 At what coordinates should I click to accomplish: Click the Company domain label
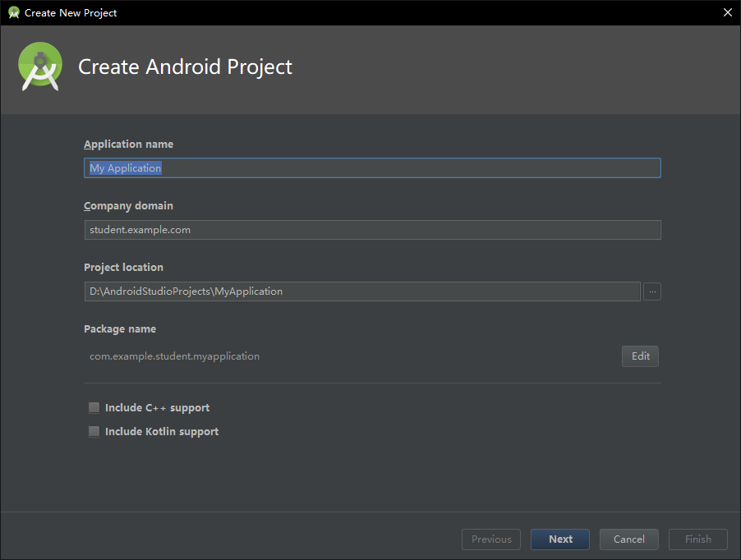(128, 206)
